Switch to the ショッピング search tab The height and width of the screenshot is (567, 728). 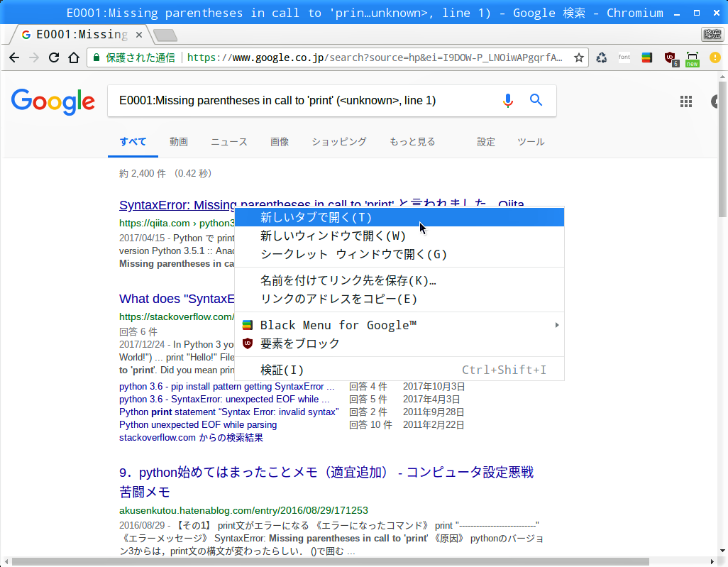(x=339, y=142)
